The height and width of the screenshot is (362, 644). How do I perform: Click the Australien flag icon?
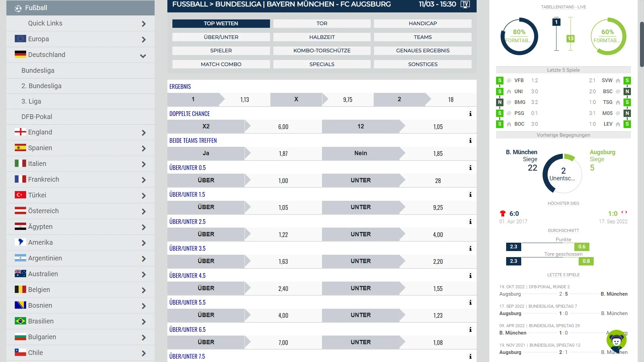[20, 274]
